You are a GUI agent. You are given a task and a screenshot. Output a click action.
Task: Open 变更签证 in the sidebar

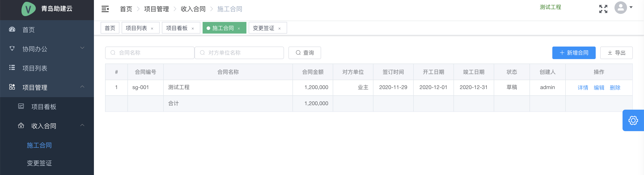point(39,163)
